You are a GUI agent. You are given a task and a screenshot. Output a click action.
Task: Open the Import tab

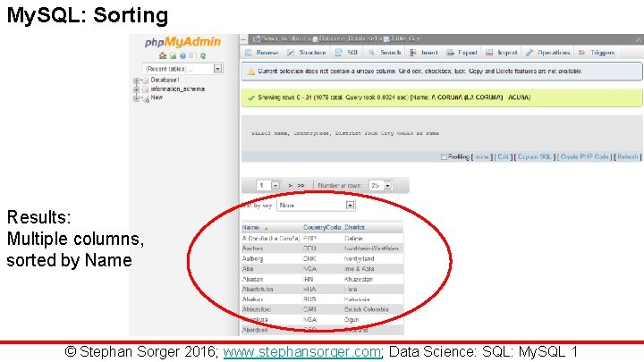tap(502, 53)
